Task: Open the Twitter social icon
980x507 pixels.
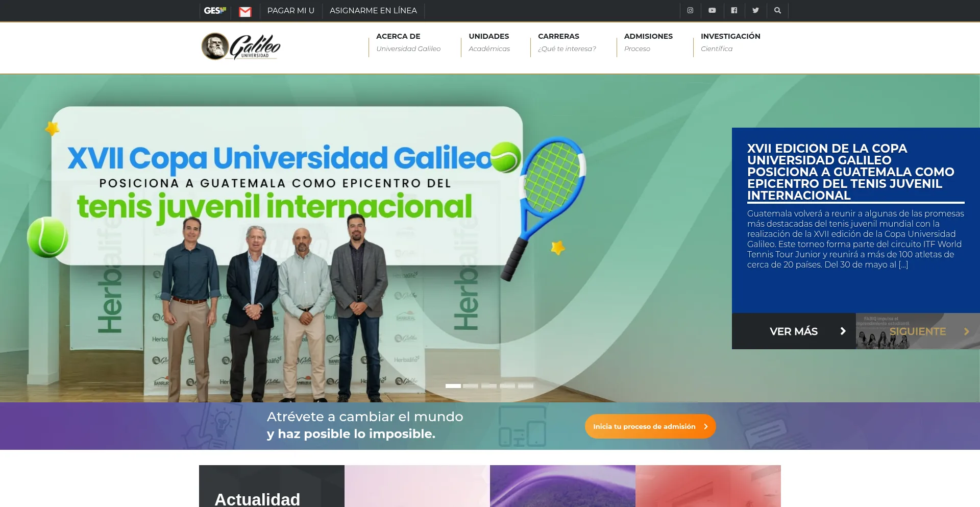Action: tap(755, 10)
